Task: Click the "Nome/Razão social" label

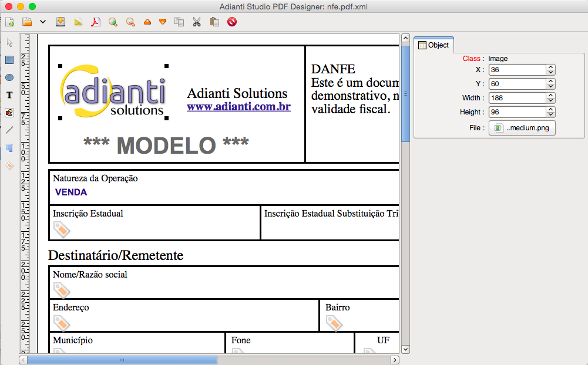Action: tap(90, 275)
